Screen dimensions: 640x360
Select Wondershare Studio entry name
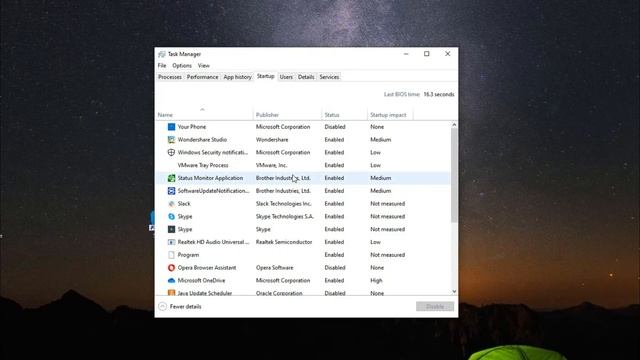202,140
